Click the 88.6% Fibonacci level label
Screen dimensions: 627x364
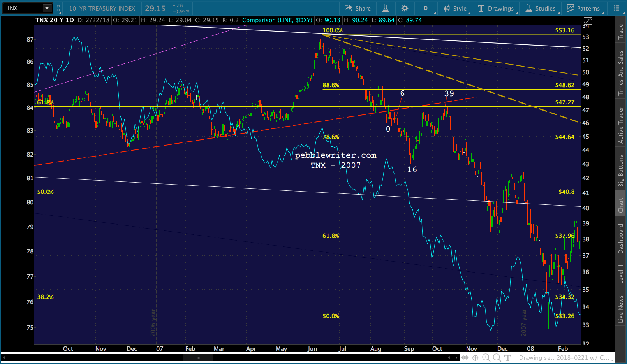pyautogui.click(x=331, y=85)
